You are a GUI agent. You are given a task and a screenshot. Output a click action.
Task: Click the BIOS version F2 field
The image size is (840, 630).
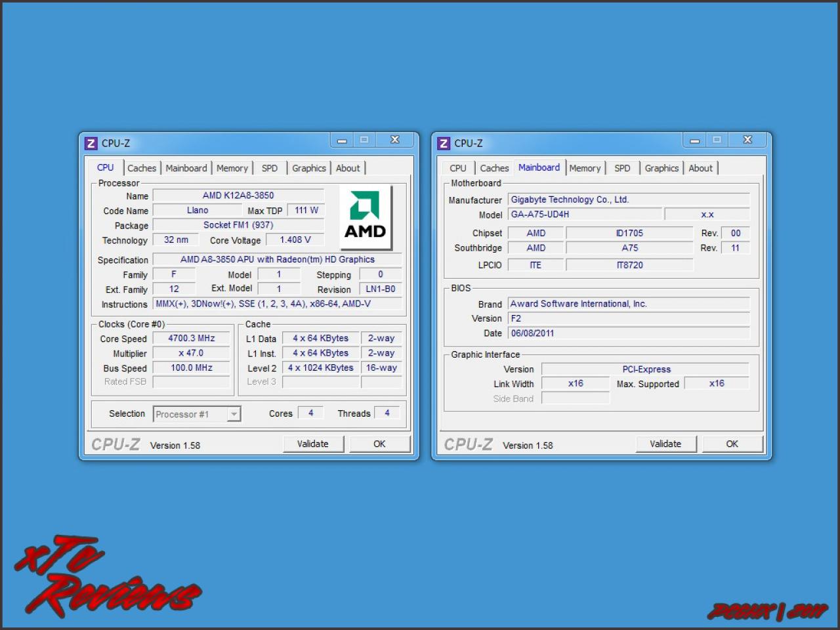point(629,318)
